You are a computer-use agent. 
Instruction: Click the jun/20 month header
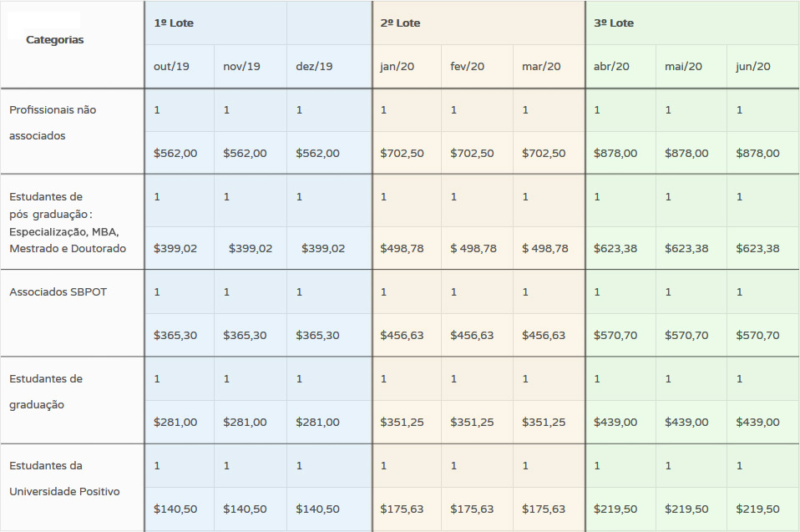(753, 66)
